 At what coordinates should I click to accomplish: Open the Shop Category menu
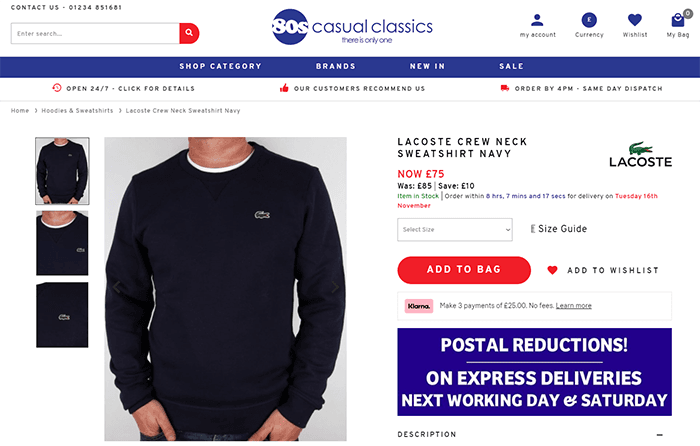click(220, 66)
